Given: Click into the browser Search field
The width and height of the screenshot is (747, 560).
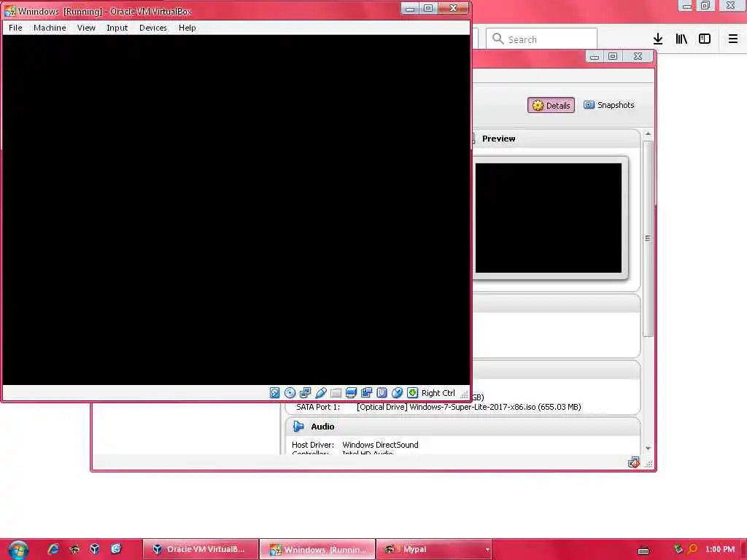Looking at the screenshot, I should click(x=542, y=39).
